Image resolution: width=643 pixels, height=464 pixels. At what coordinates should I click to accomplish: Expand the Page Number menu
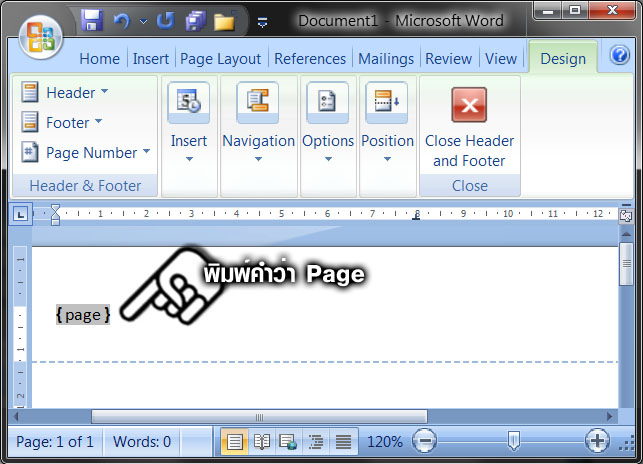[x=86, y=152]
